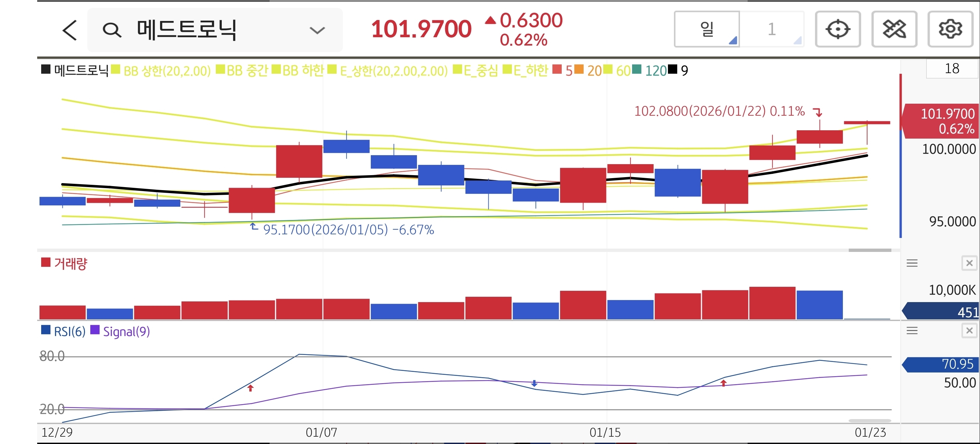Close the volume indicator panel
The width and height of the screenshot is (980, 444).
[969, 263]
